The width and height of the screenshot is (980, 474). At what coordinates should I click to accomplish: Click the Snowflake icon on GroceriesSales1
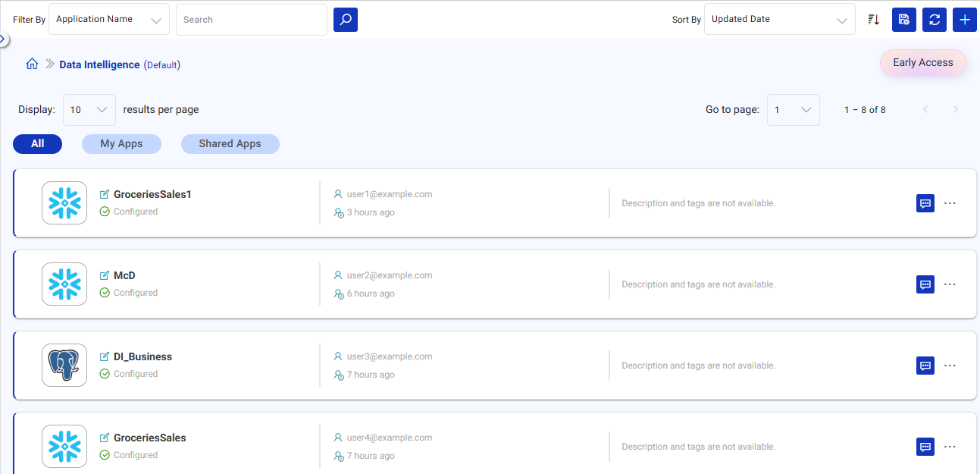point(64,202)
